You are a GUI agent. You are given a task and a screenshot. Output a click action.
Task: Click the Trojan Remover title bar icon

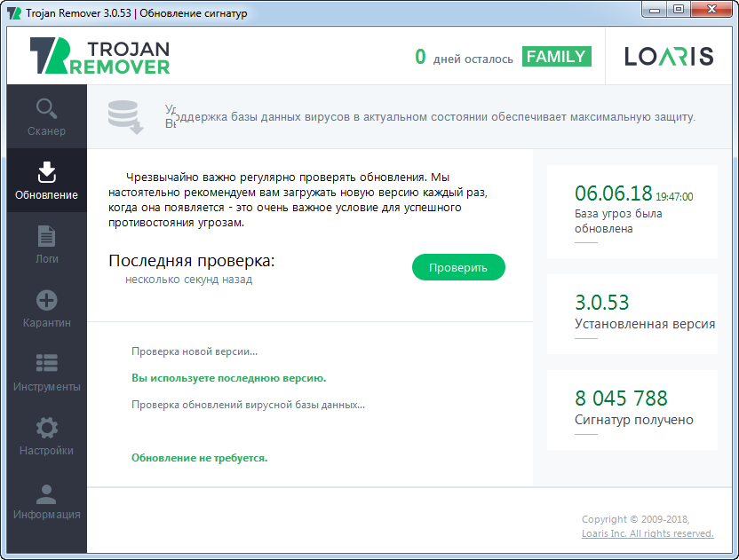coord(14,12)
